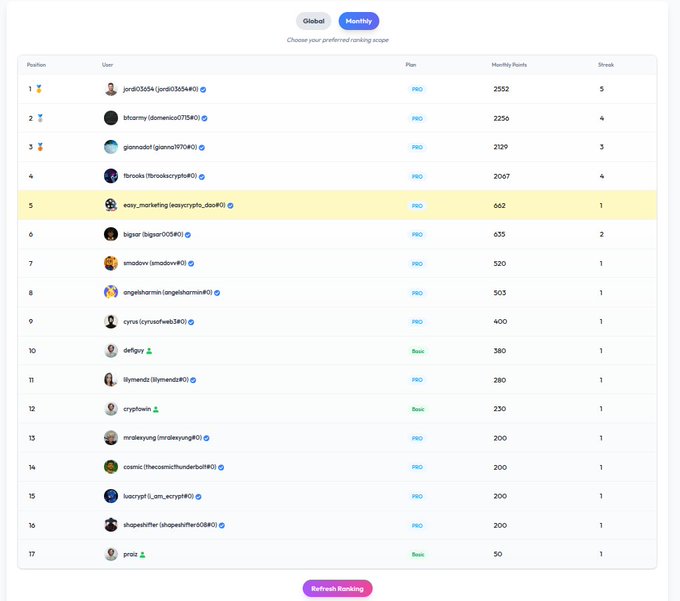Viewport: 680px width, 601px height.
Task: Click green user icon next to praiz
Action: [142, 555]
